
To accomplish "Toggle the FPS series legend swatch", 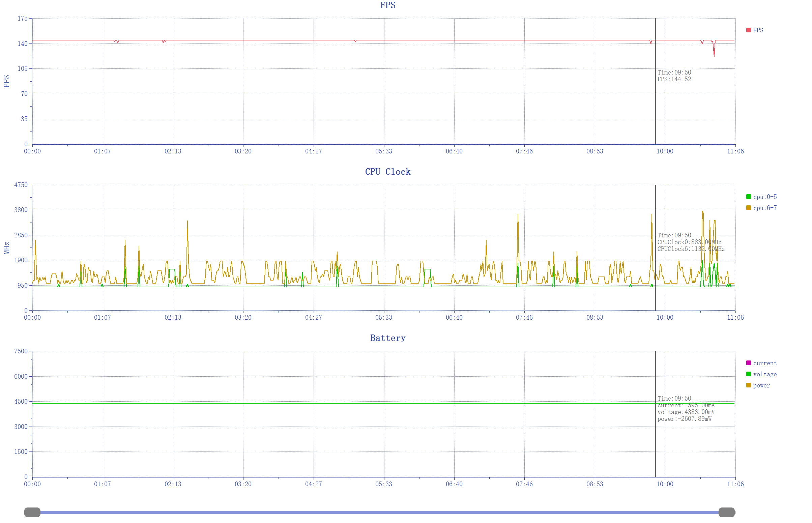I will [x=748, y=30].
